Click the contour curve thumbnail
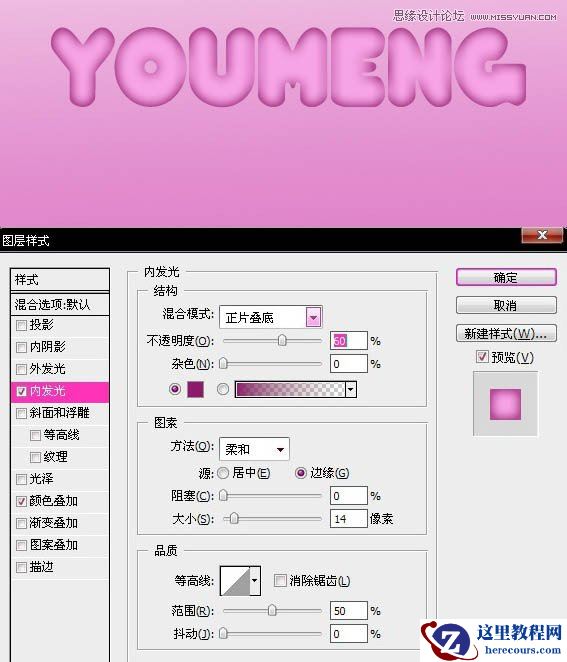This screenshot has height=662, width=567. (235, 581)
